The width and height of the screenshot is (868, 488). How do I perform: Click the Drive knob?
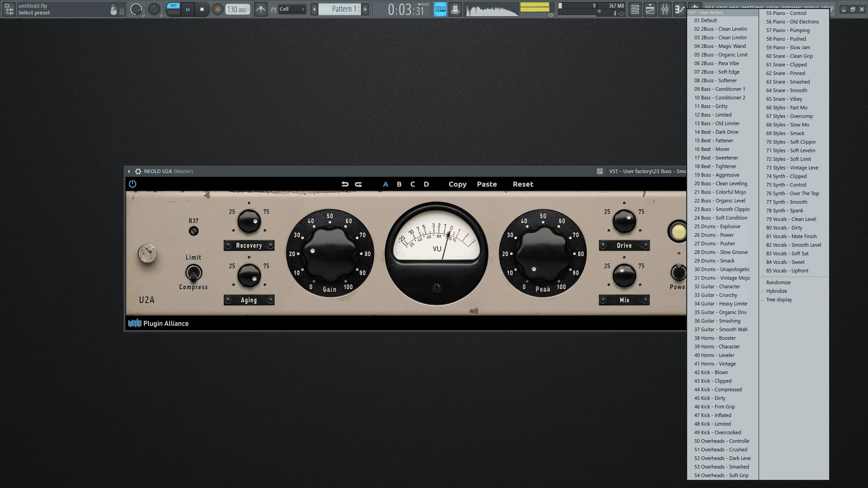pyautogui.click(x=624, y=221)
